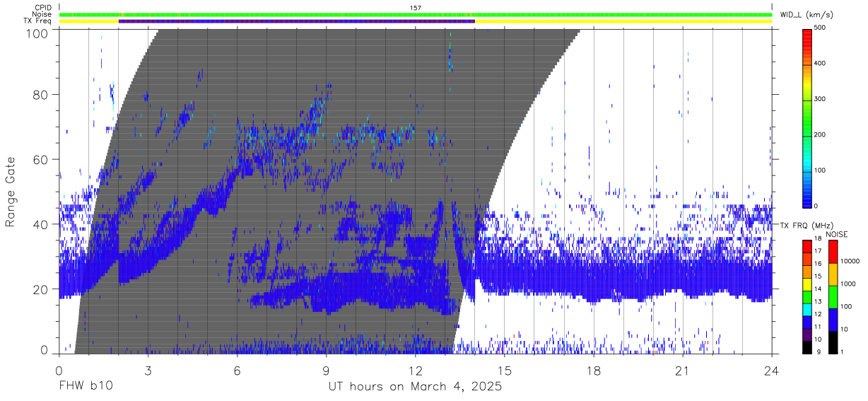This screenshot has height=401, width=868.
Task: Click the 15 hour tick label
Action: 505,370
